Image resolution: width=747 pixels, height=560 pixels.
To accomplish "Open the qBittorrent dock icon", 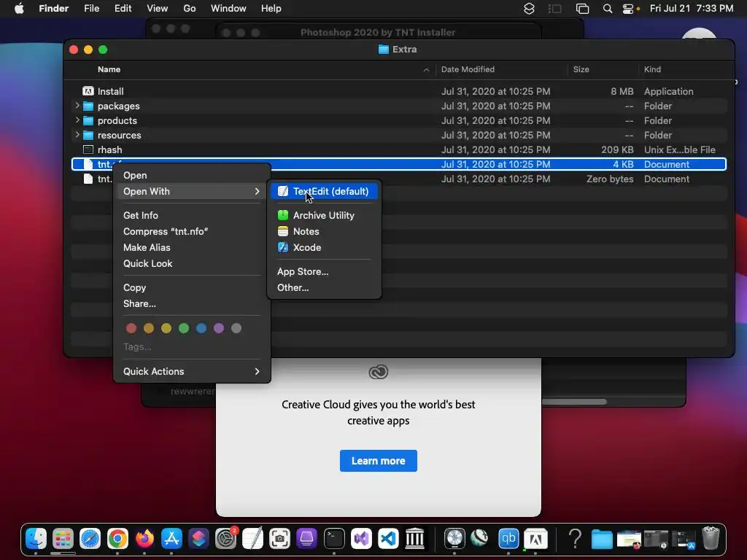I will pos(508,539).
